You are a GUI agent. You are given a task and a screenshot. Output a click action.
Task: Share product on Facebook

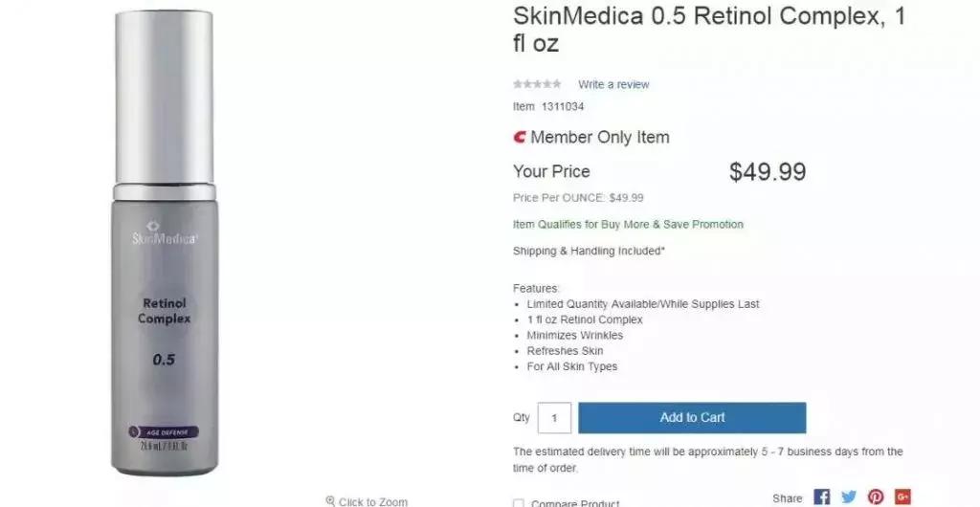pos(821,497)
